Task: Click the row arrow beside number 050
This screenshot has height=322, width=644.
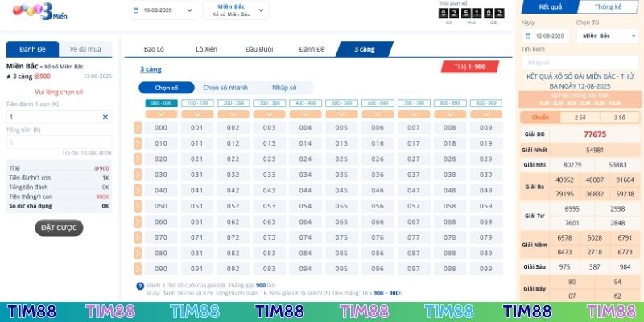Action: coord(138,206)
